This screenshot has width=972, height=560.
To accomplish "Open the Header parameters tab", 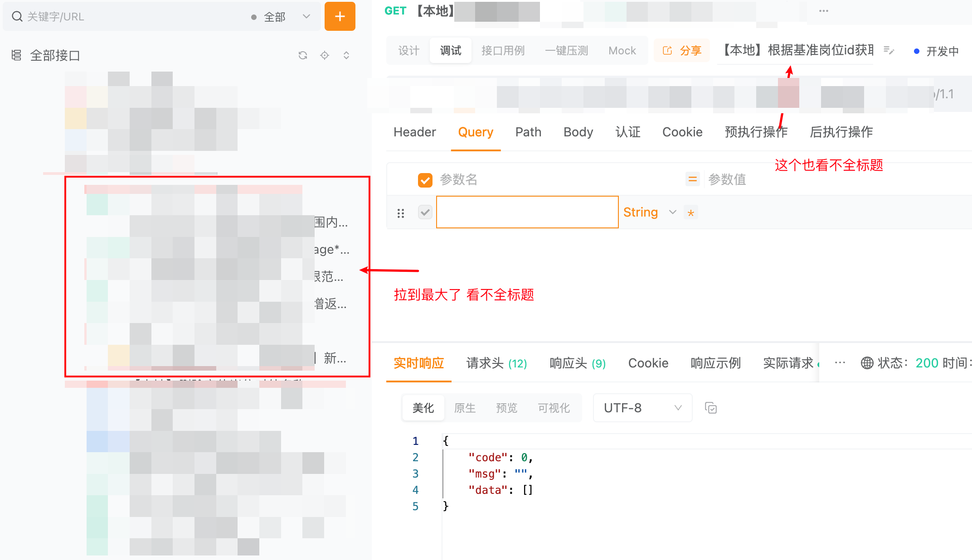I will 414,132.
